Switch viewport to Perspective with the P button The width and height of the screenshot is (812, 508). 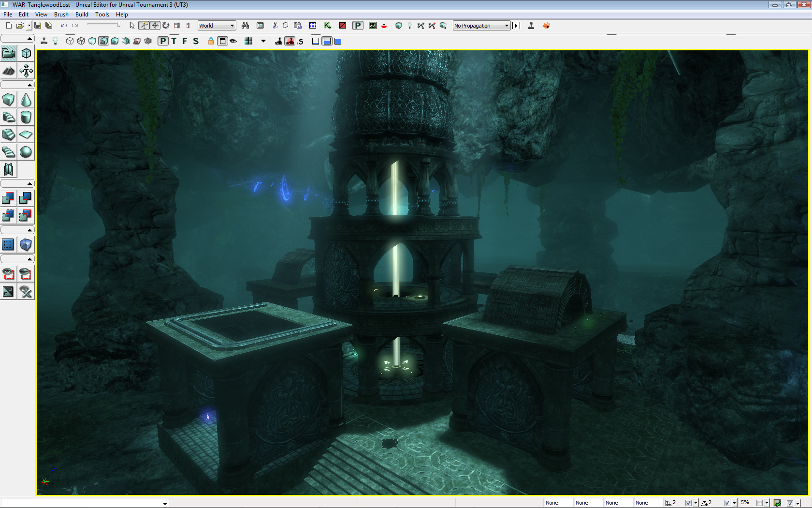pos(163,41)
